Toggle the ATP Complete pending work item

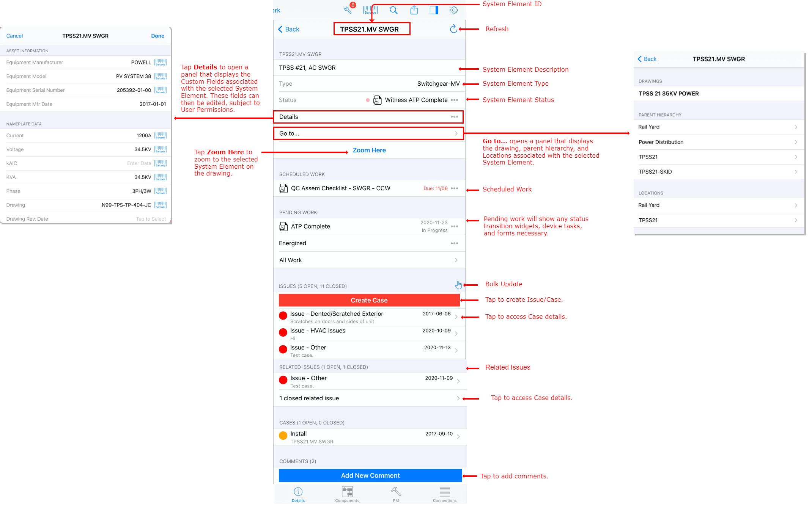coord(454,226)
